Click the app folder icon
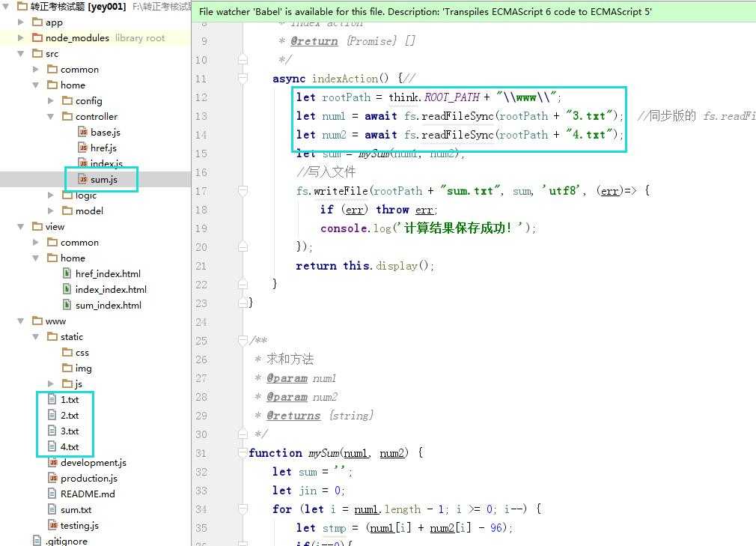This screenshot has width=756, height=546. (37, 22)
